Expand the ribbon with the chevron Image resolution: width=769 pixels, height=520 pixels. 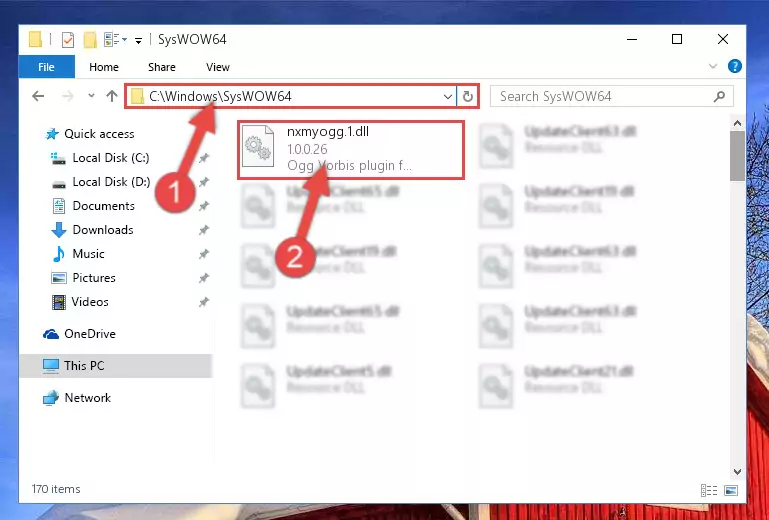(x=713, y=66)
